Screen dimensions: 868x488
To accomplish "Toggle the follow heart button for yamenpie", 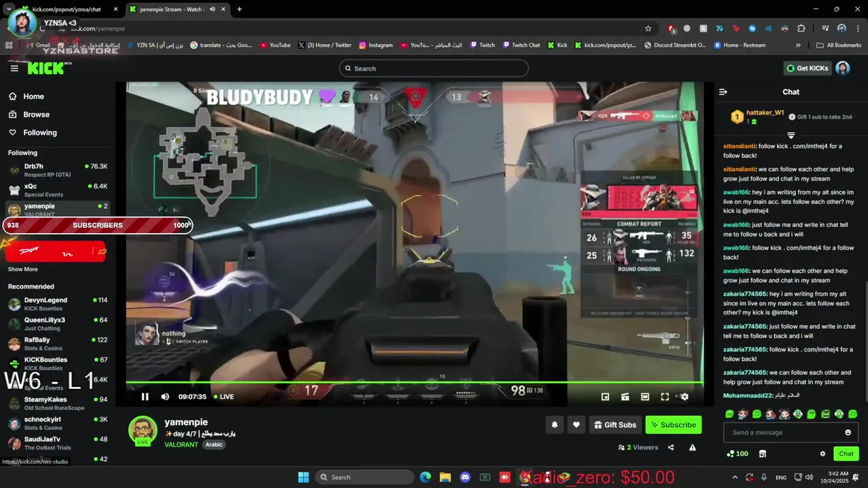I will tap(576, 425).
